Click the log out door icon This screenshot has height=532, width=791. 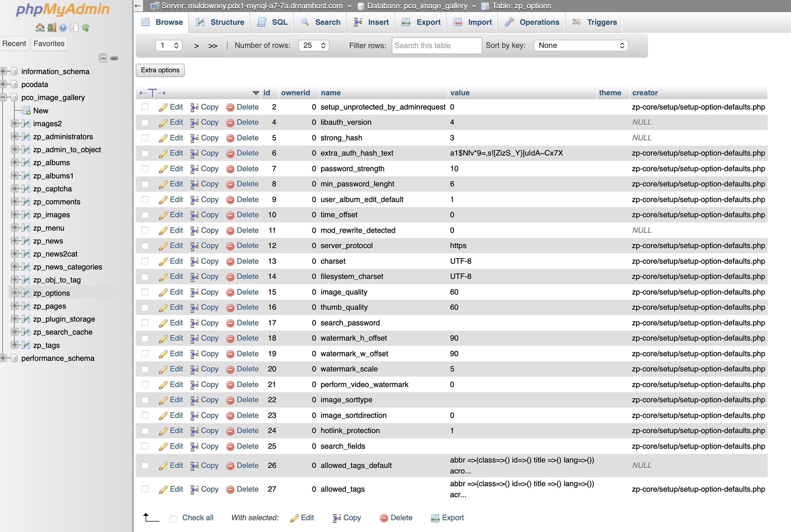pyautogui.click(x=52, y=28)
